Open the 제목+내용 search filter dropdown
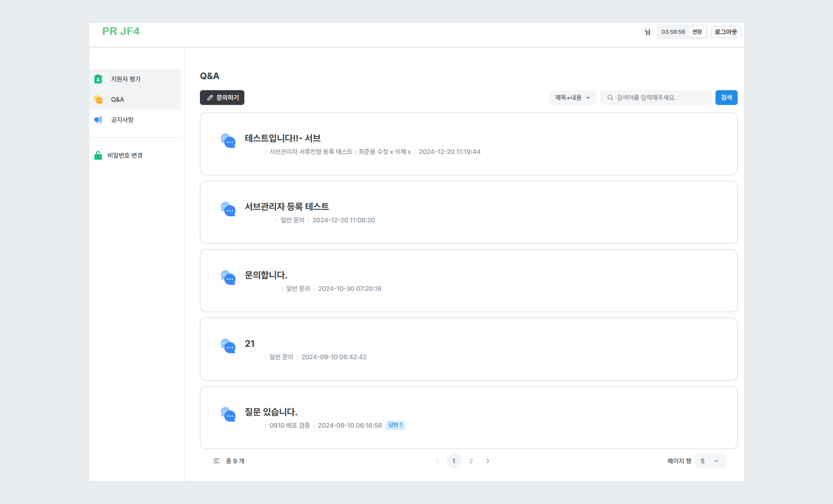The image size is (833, 504). tap(572, 98)
